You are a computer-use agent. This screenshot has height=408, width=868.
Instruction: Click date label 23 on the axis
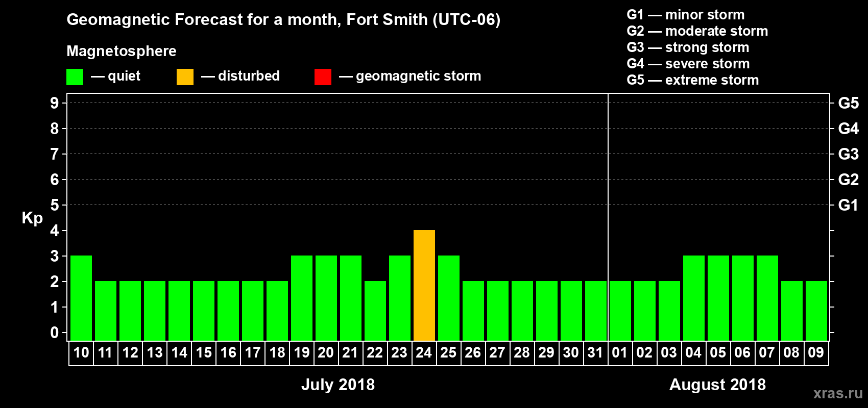(399, 353)
